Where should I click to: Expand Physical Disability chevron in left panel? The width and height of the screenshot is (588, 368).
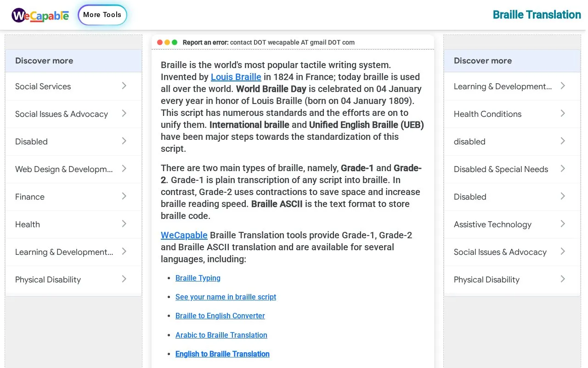(x=124, y=279)
